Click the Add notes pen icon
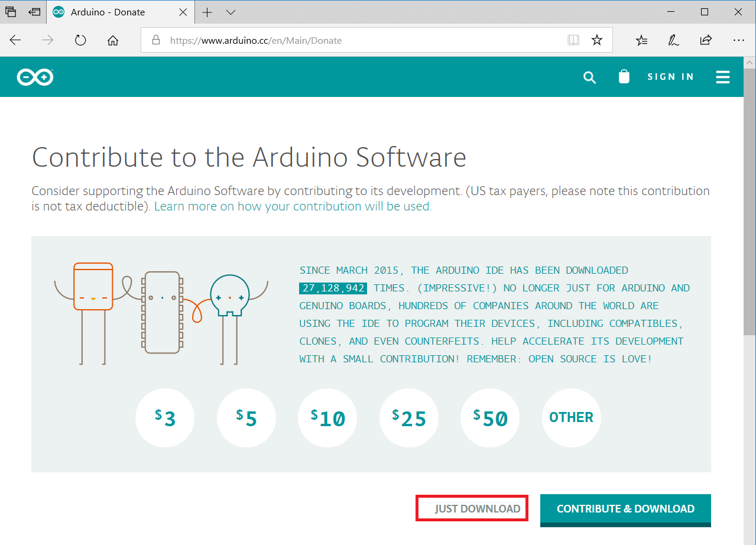 (673, 40)
